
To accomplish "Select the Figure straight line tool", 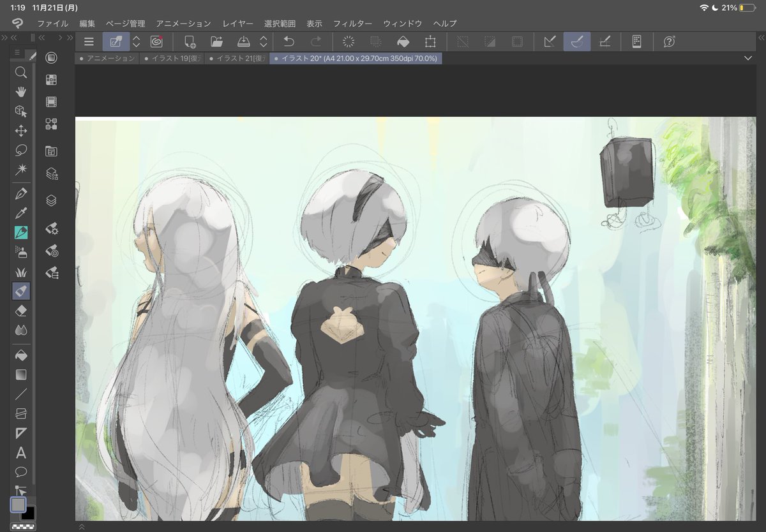I will coord(21,394).
